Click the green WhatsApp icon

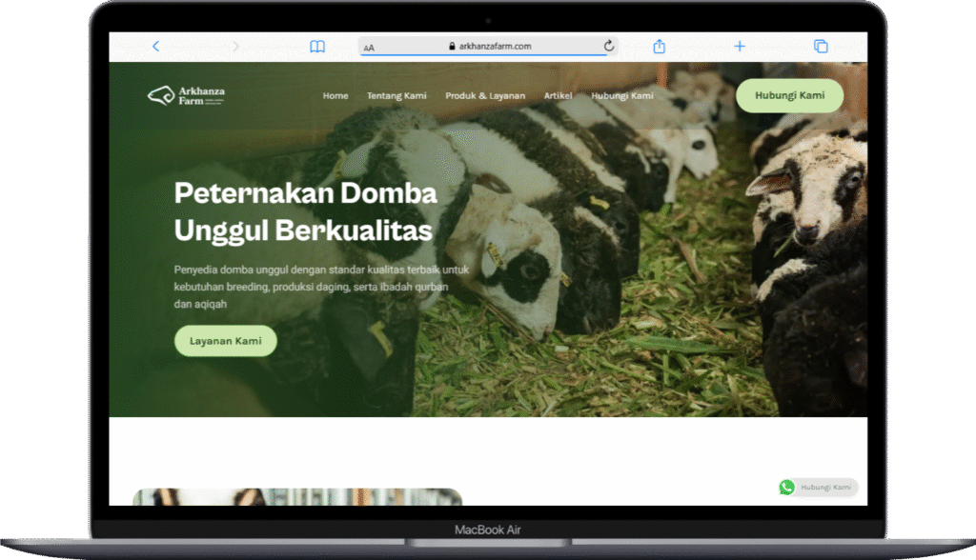[x=786, y=488]
